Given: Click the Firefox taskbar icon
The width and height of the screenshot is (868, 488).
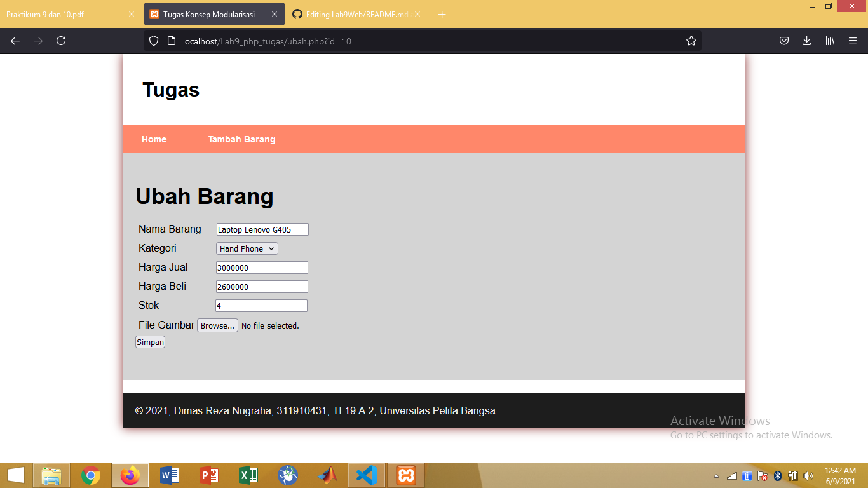Looking at the screenshot, I should (x=130, y=475).
